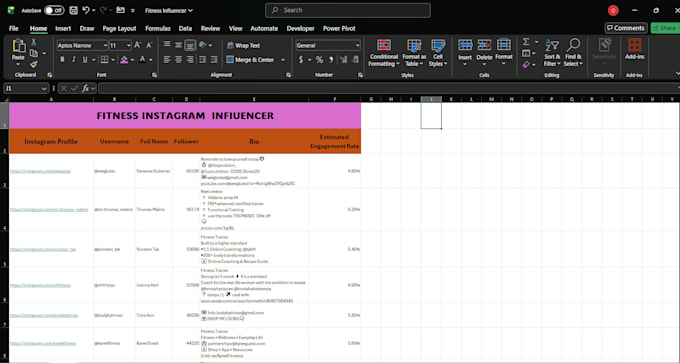Screen dimensions: 680x363
Task: Open Format as Table dropdown
Action: (x=414, y=52)
